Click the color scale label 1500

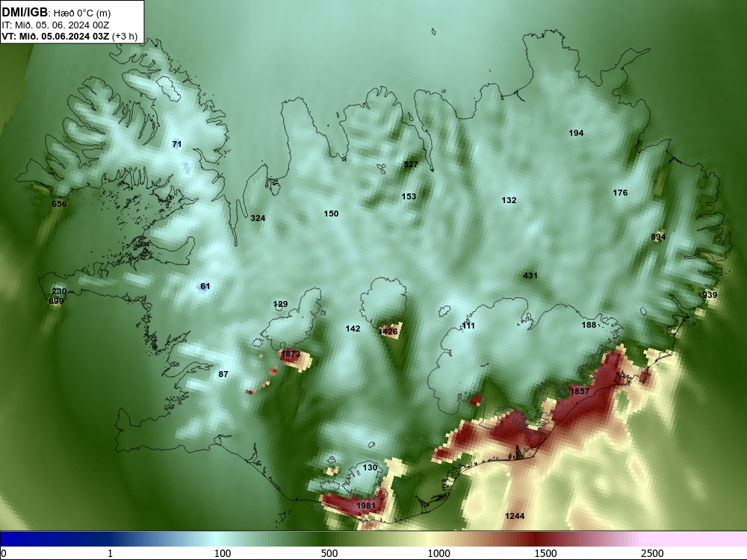click(545, 553)
